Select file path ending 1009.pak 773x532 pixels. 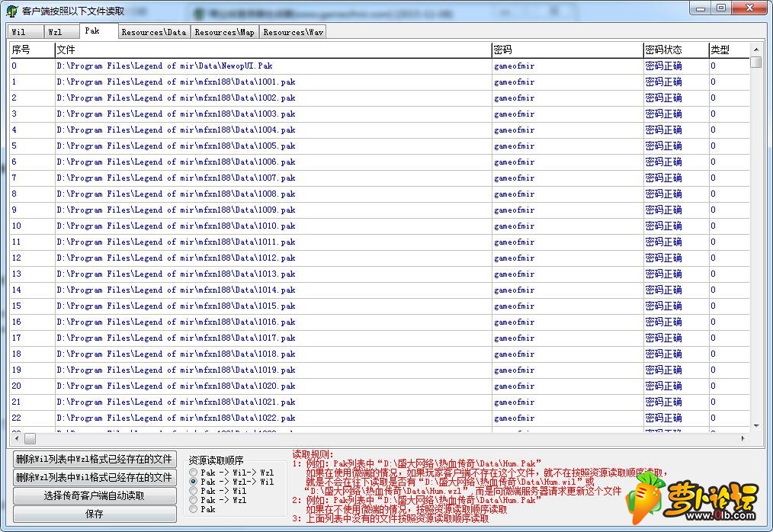(175, 210)
